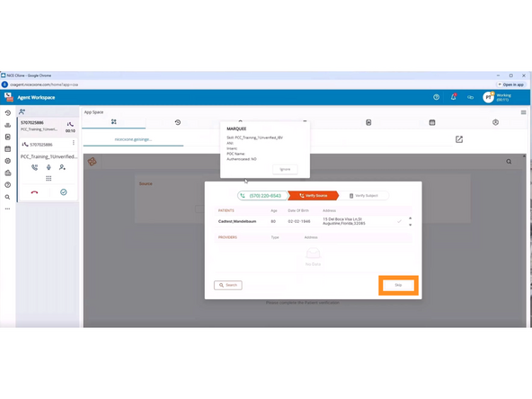This screenshot has height=399, width=532.
Task: Click the Skip button
Action: (398, 286)
